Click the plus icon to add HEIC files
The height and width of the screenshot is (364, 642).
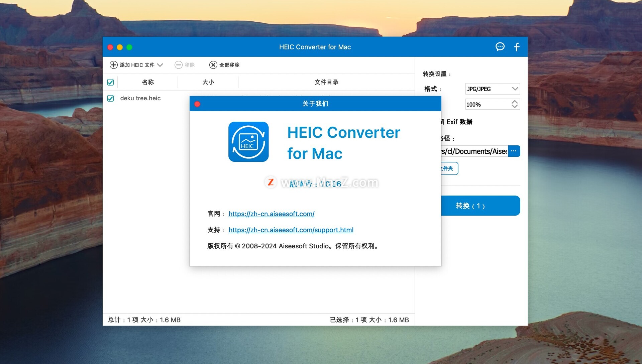point(114,65)
